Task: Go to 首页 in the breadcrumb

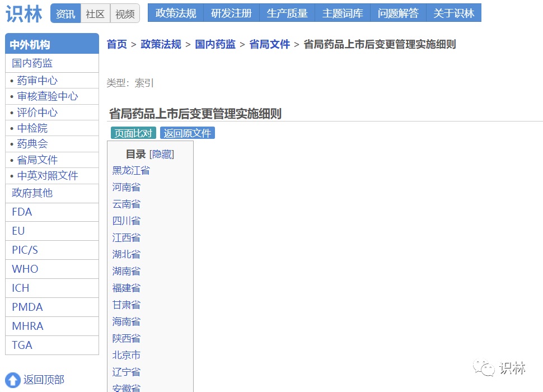Action: pos(116,44)
